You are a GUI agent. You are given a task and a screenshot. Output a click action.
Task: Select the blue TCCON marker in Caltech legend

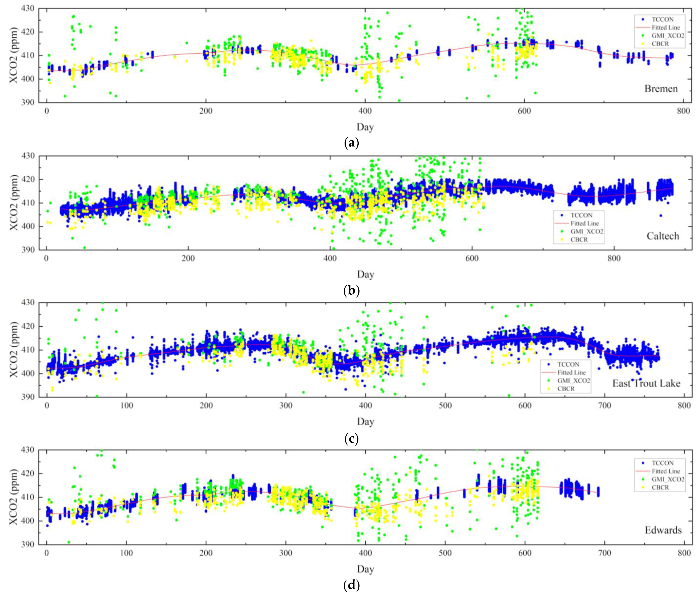coord(562,215)
